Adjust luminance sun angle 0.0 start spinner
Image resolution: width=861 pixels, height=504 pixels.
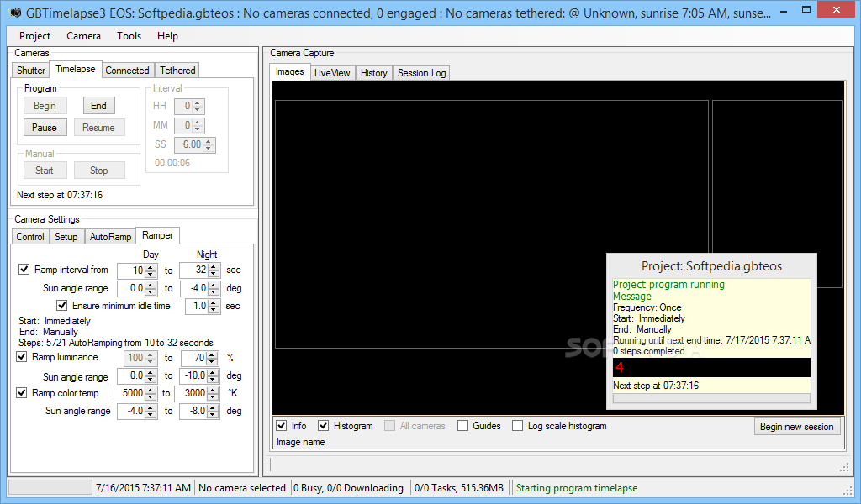[137, 375]
